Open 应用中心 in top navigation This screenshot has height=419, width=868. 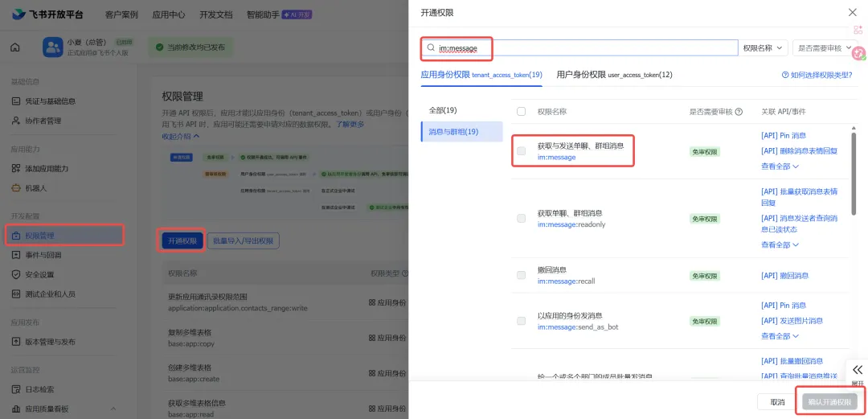pos(168,15)
